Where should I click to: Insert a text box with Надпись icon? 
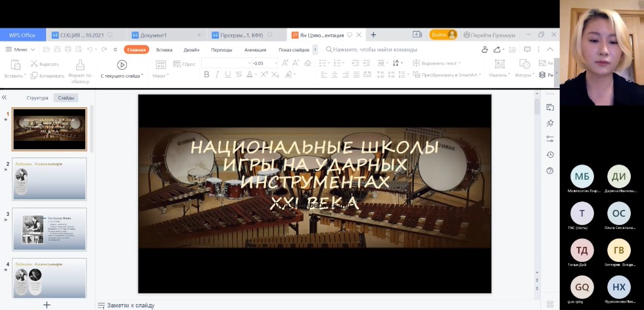[499, 65]
